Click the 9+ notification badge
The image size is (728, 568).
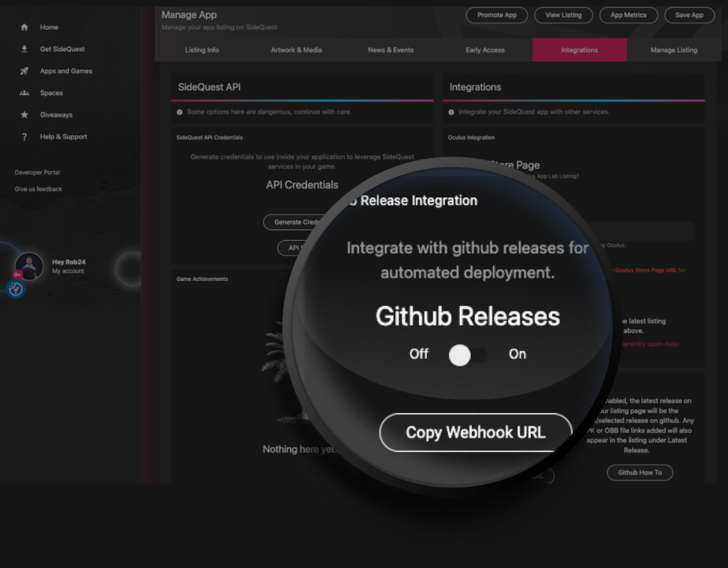pos(17,275)
